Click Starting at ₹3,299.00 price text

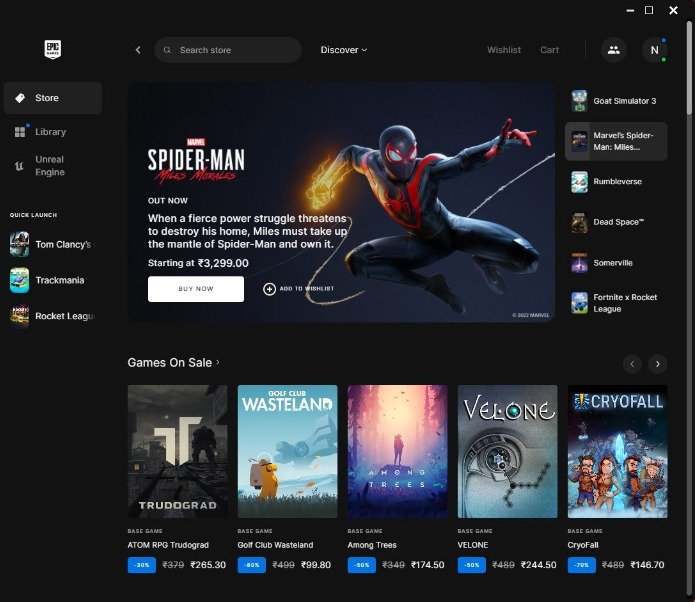tap(198, 263)
